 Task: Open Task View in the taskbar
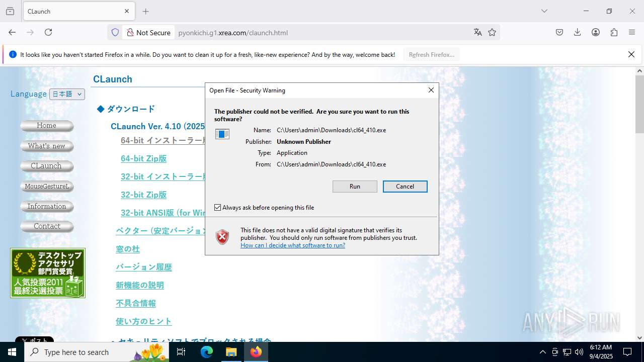click(181, 352)
